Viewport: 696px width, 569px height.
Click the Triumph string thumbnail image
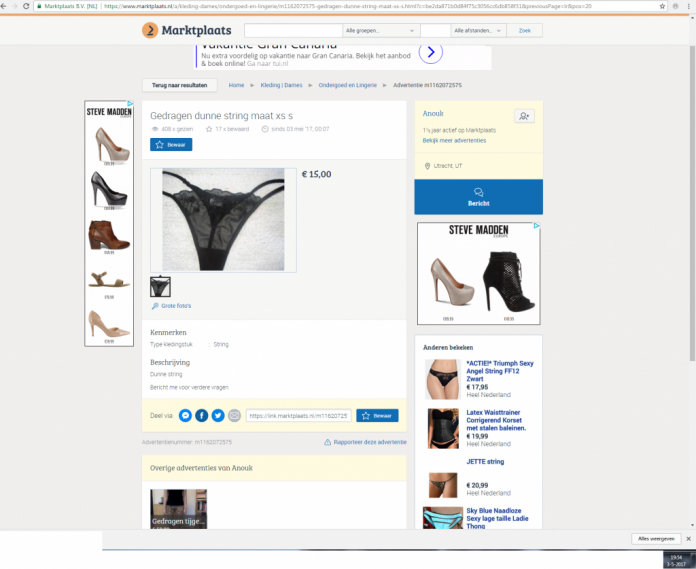click(x=442, y=379)
